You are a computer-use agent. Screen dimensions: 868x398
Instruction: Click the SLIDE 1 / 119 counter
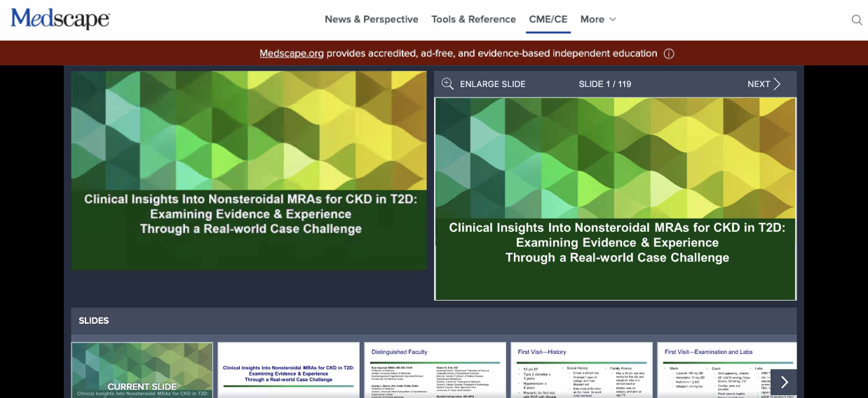[605, 84]
